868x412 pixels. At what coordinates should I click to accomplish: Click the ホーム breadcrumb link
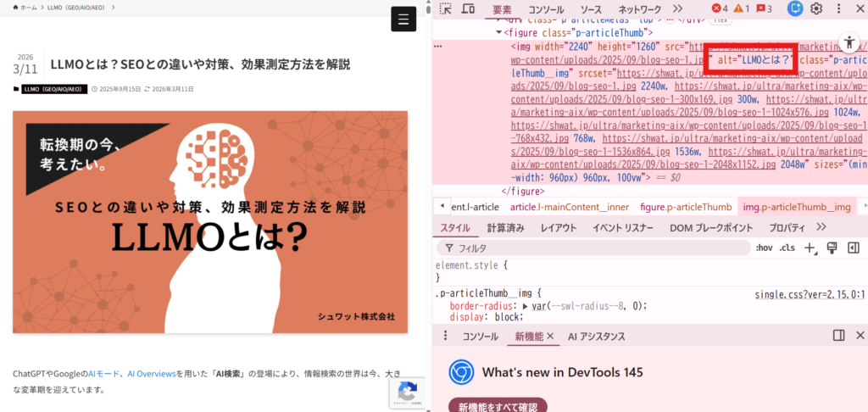pyautogui.click(x=25, y=7)
